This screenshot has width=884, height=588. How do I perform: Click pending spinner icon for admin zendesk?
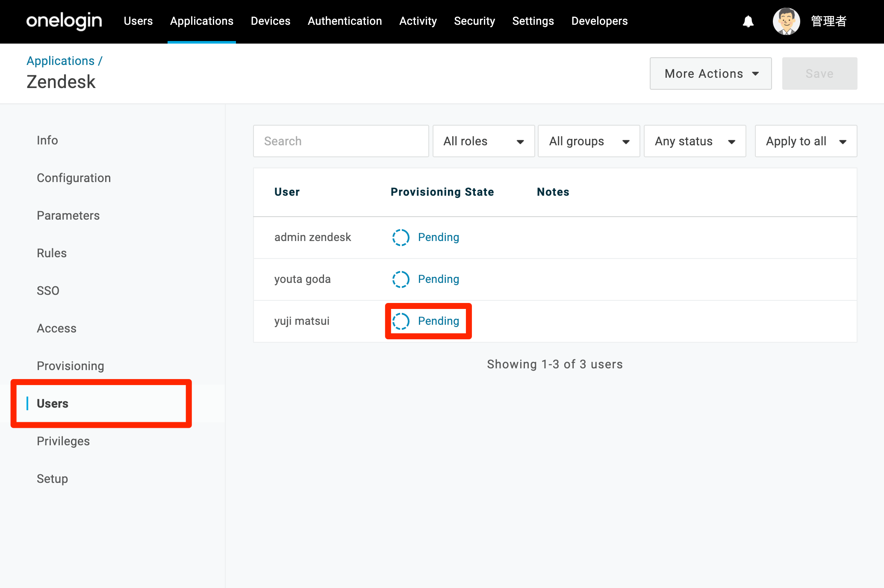coord(401,237)
